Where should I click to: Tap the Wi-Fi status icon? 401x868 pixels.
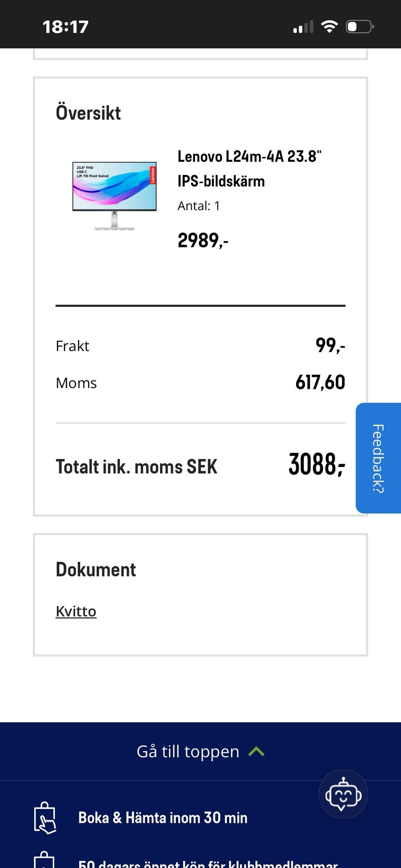pyautogui.click(x=329, y=27)
